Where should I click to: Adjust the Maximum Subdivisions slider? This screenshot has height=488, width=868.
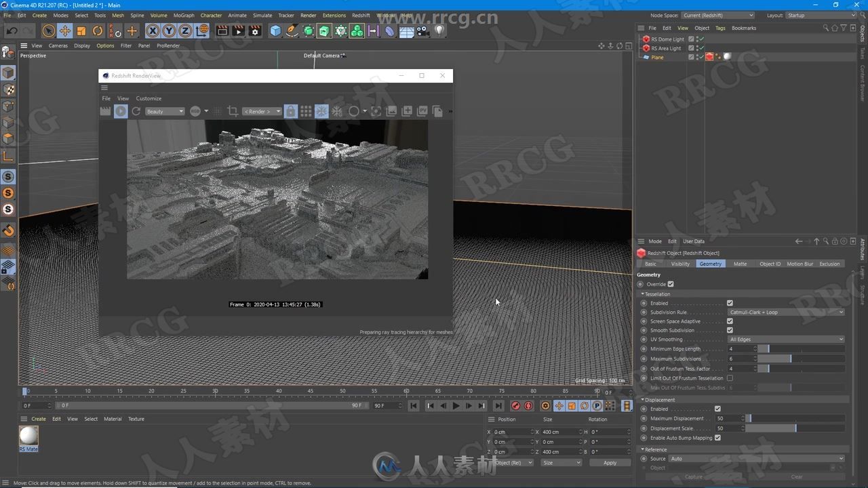[x=801, y=359]
